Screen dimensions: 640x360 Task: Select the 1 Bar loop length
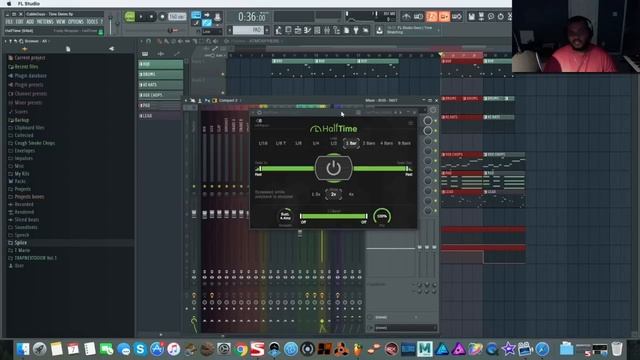point(351,143)
